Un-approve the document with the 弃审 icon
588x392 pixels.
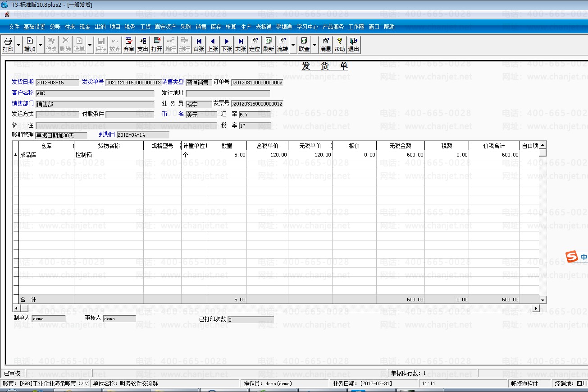tap(129, 45)
